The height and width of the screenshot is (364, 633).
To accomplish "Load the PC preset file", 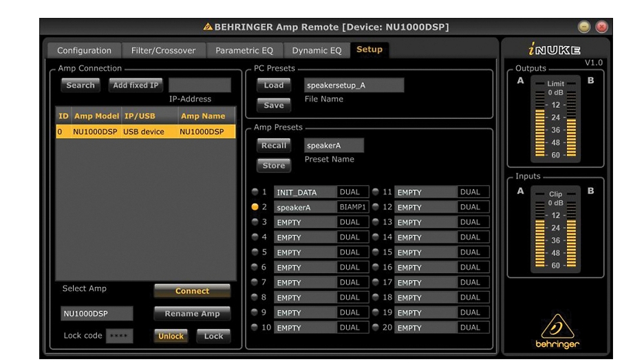I will 274,85.
